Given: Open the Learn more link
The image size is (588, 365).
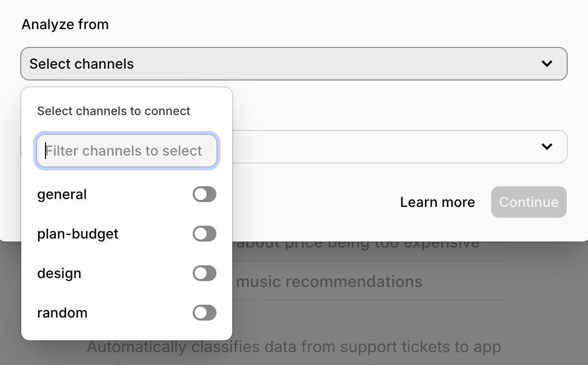Looking at the screenshot, I should click(437, 202).
